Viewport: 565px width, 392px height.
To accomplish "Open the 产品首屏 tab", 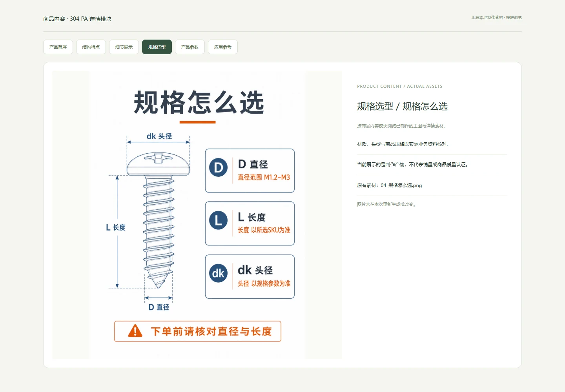I will click(x=58, y=47).
